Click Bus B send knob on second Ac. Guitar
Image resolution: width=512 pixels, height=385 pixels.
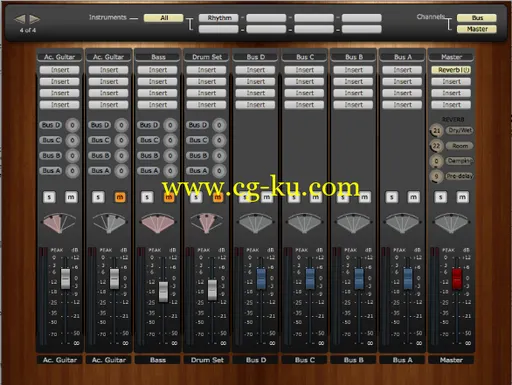point(121,156)
